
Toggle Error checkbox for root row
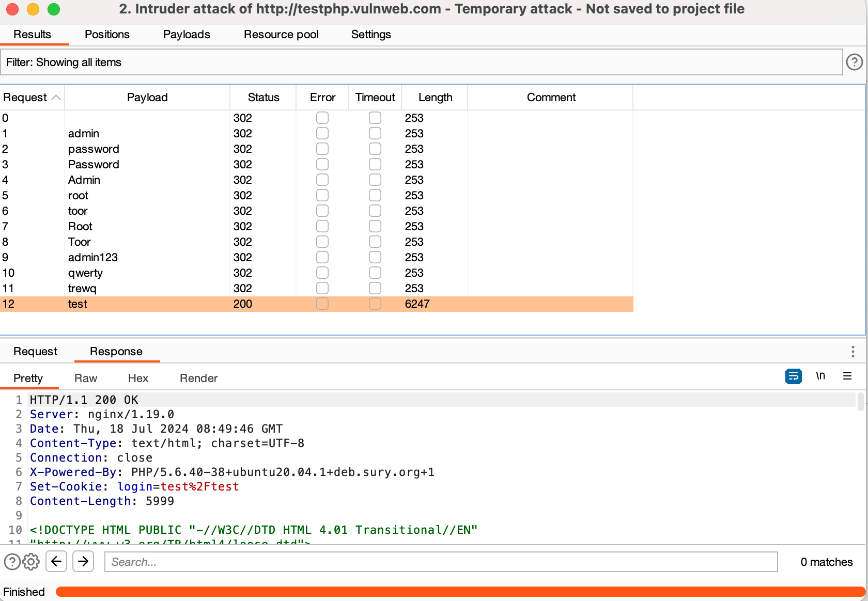(x=322, y=195)
